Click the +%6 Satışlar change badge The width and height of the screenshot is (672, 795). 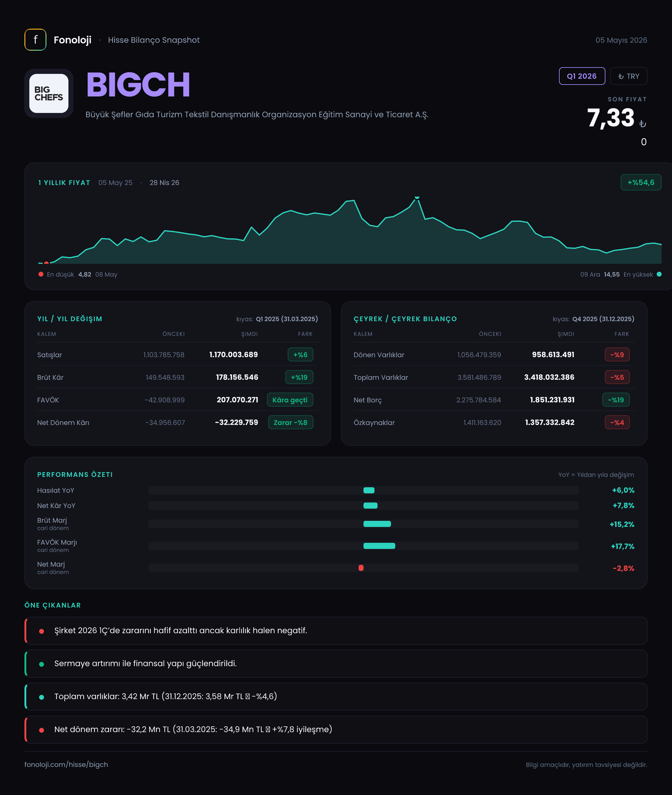(300, 354)
